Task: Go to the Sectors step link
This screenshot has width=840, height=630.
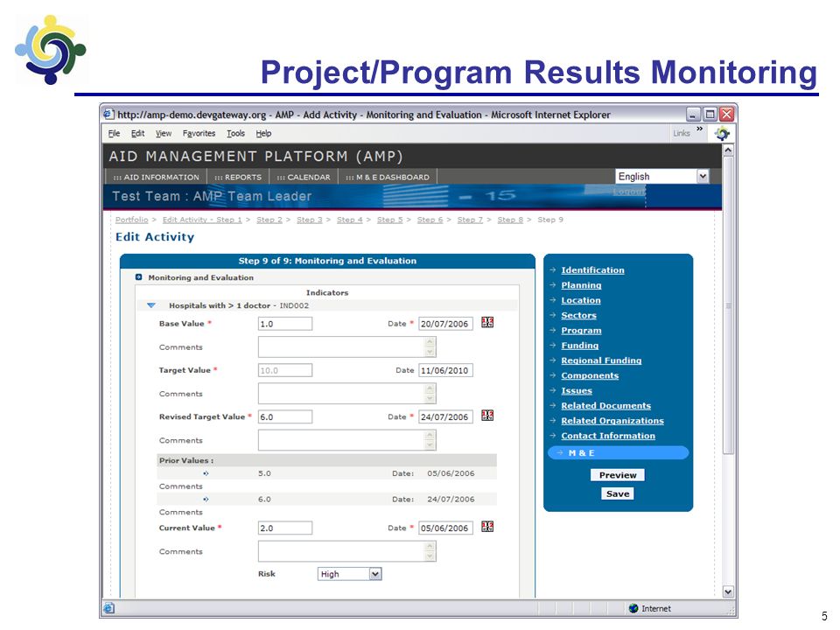Action: [x=578, y=315]
